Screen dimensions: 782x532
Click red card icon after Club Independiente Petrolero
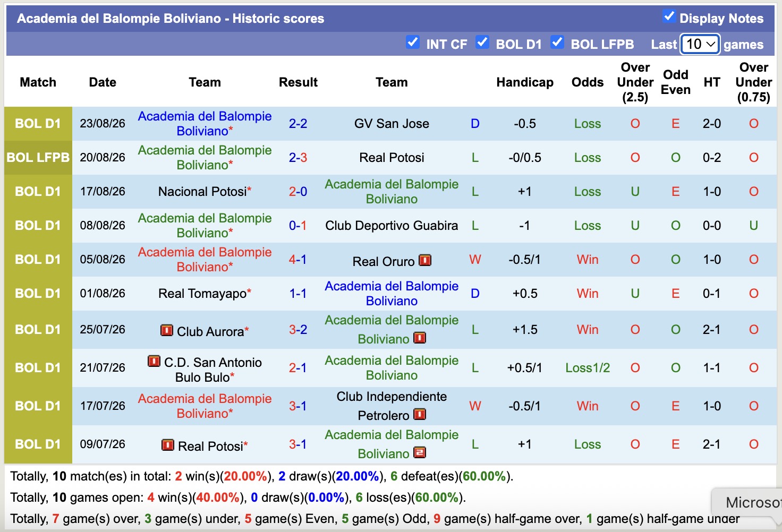420,414
